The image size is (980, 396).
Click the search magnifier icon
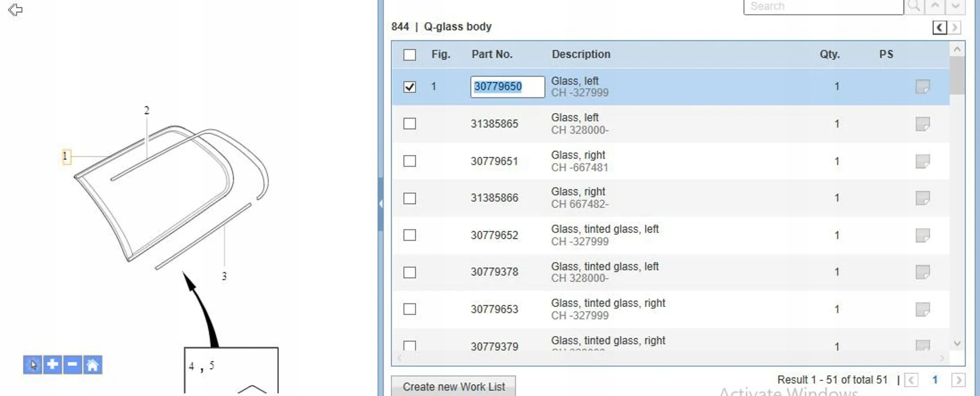914,6
